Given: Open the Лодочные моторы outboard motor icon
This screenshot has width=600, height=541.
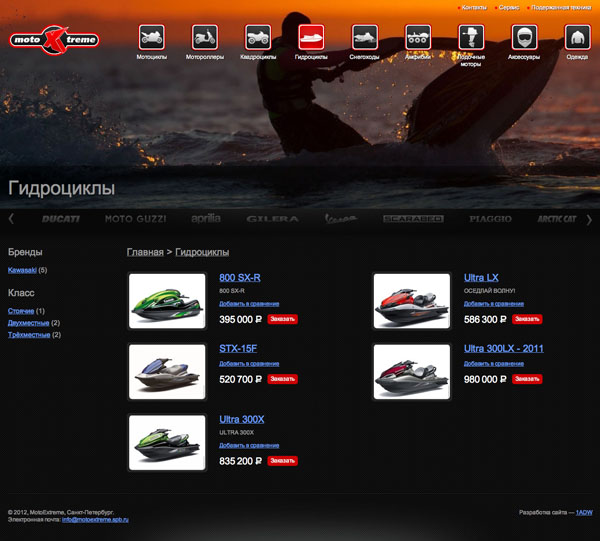Looking at the screenshot, I should 471,37.
